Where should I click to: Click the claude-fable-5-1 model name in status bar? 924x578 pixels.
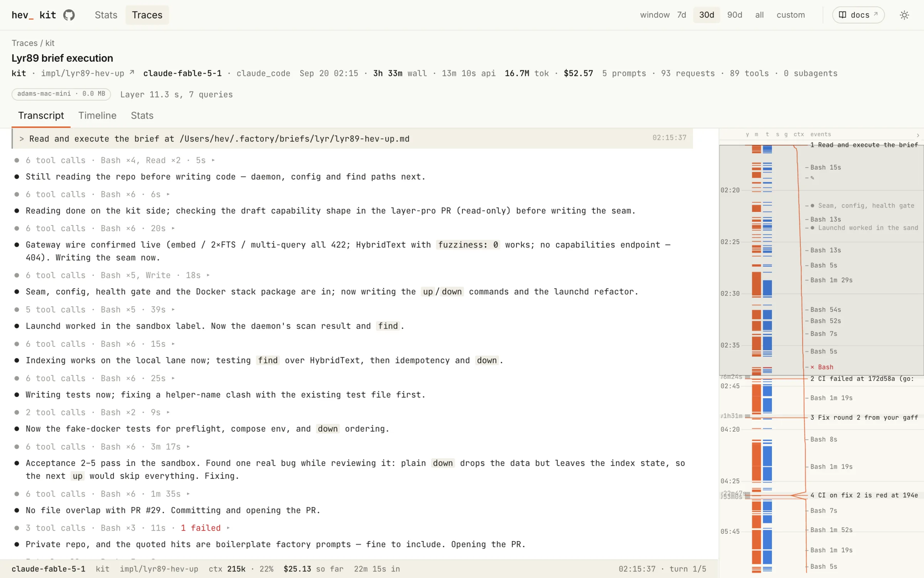coord(49,569)
